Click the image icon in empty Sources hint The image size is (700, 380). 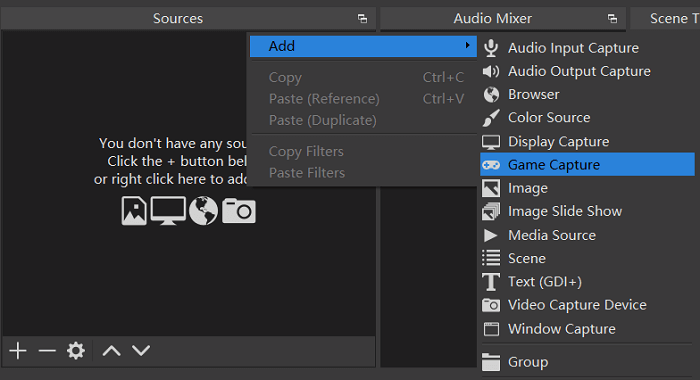134,210
